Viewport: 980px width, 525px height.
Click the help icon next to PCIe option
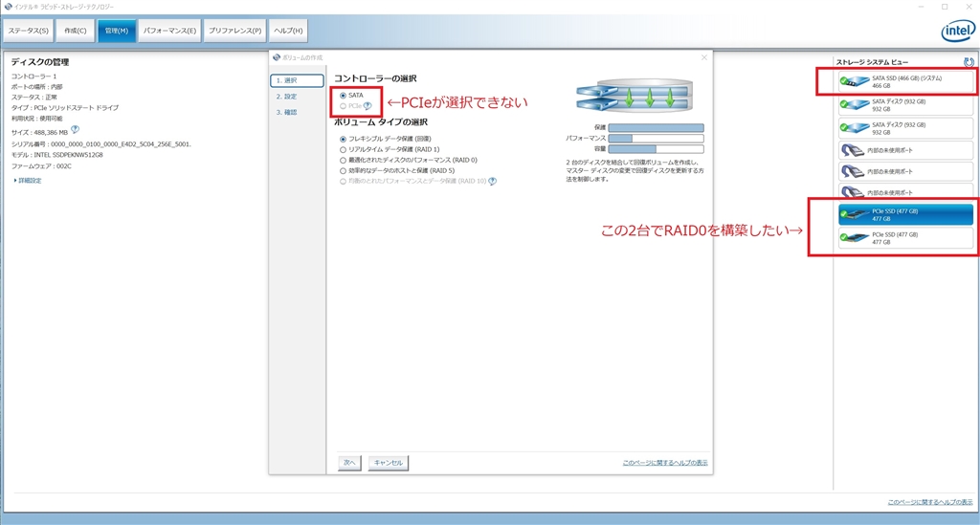tap(367, 105)
